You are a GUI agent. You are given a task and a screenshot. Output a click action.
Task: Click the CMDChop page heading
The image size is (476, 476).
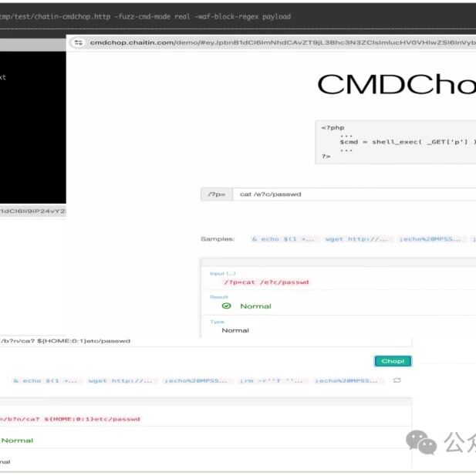click(x=397, y=84)
